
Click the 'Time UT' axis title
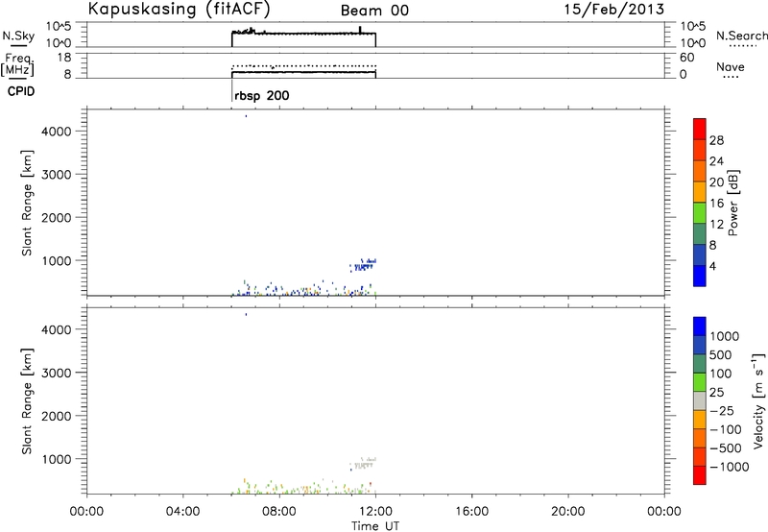[x=375, y=526]
